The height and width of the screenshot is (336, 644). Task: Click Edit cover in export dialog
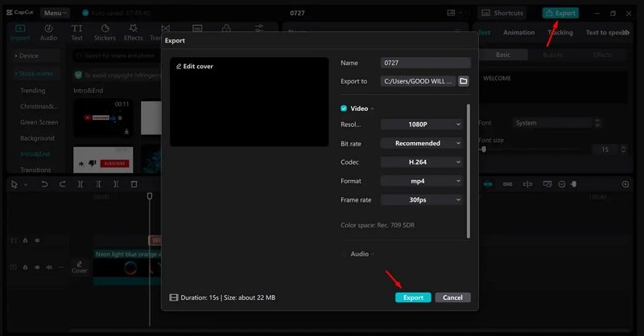(195, 66)
